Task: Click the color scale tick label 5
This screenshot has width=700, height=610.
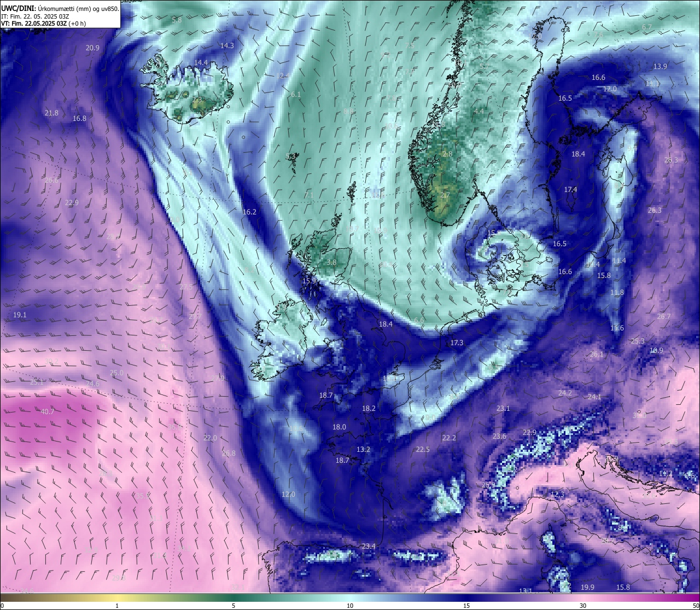Action: coord(234,606)
